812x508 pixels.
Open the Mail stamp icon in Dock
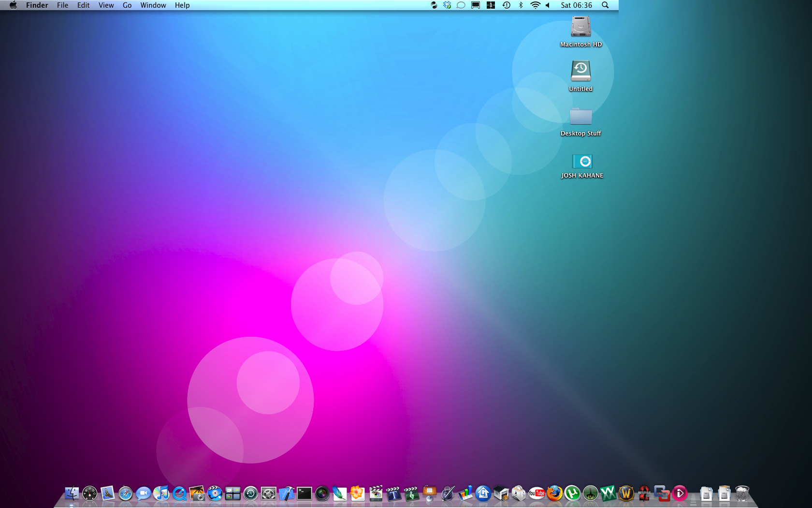click(107, 493)
